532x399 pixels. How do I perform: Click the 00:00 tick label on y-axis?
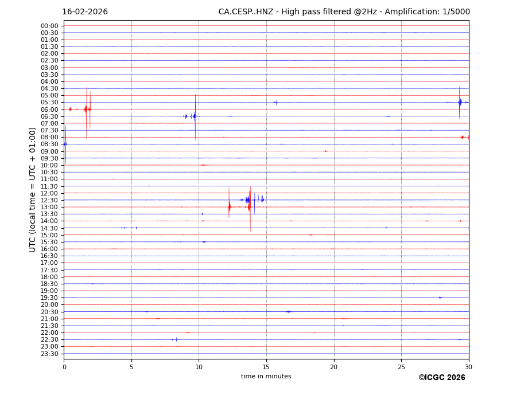[49, 26]
